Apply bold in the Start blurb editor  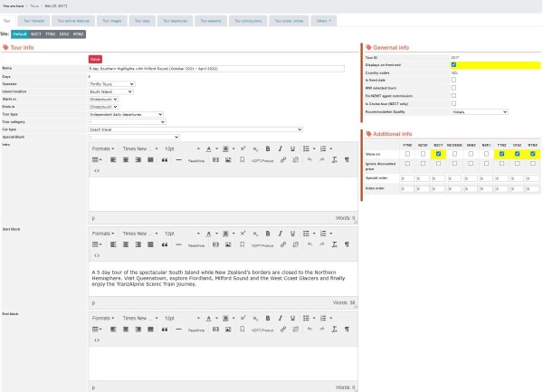pyautogui.click(x=268, y=234)
